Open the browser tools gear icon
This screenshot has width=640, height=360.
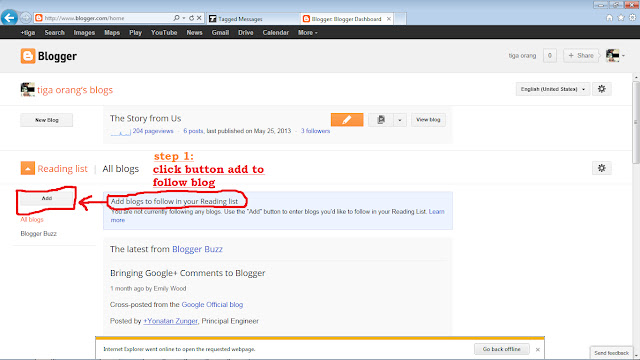point(632,18)
